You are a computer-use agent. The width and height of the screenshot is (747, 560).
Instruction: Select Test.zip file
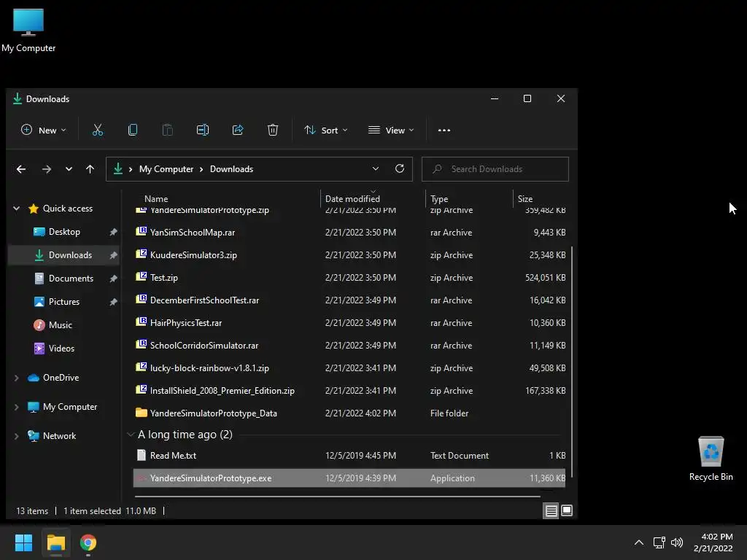click(349, 278)
